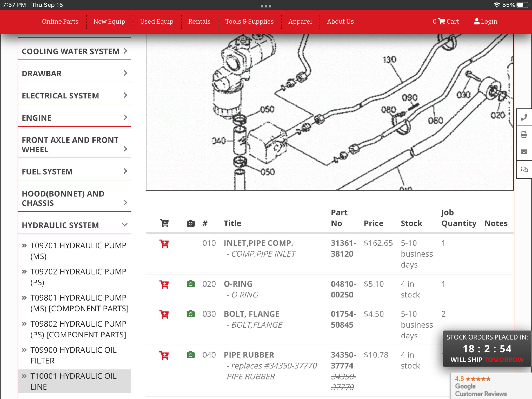This screenshot has height=399, width=532.
Task: Add O-RING part to cart
Action: [x=164, y=284]
